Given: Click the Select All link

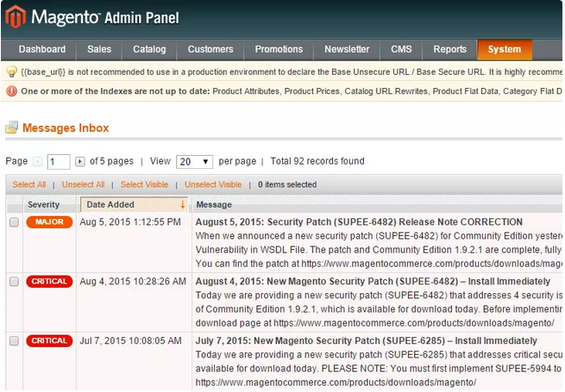Looking at the screenshot, I should [29, 184].
